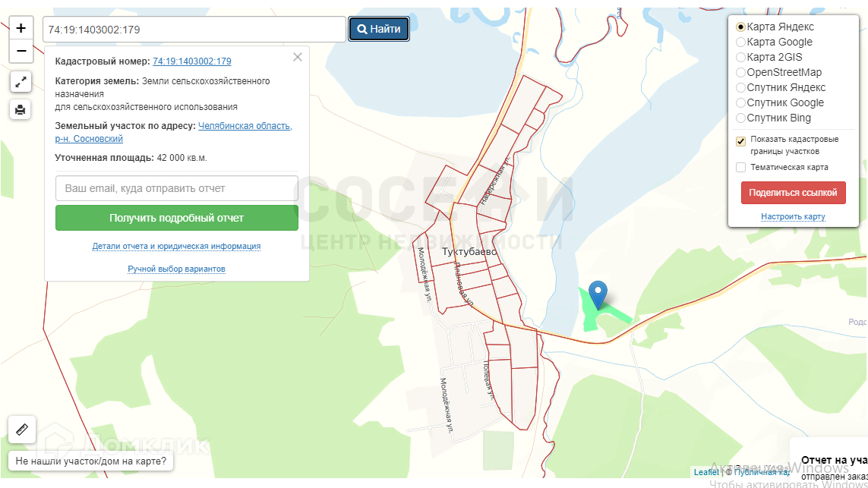Open cadastral number 74:19:1403002:179 link
This screenshot has height=488, width=868.
tap(192, 61)
